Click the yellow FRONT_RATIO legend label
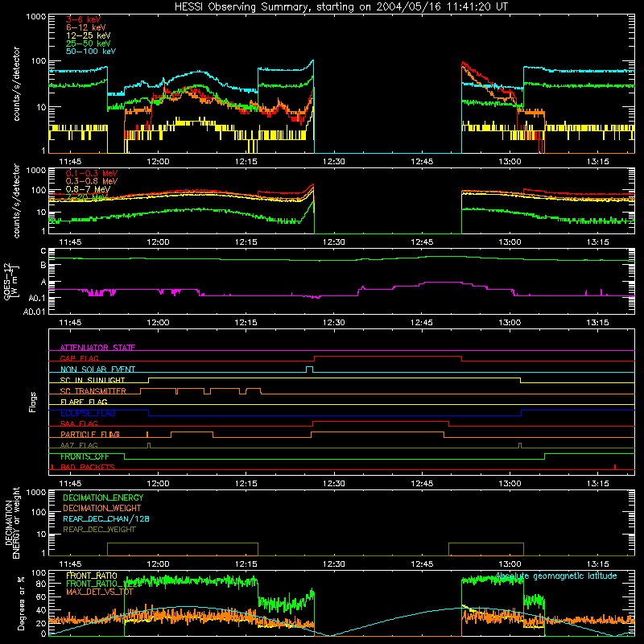644x644 pixels. click(x=92, y=576)
